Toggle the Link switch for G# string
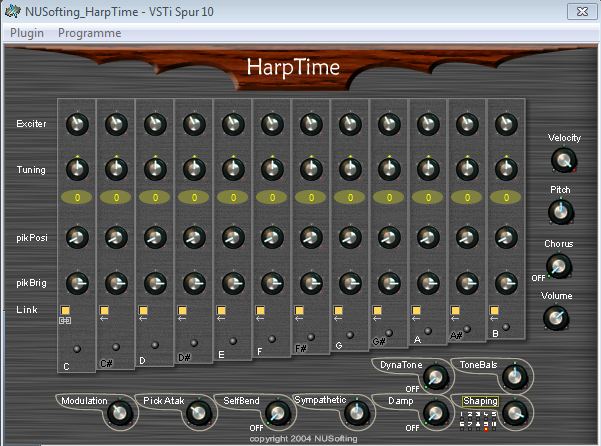 377,310
